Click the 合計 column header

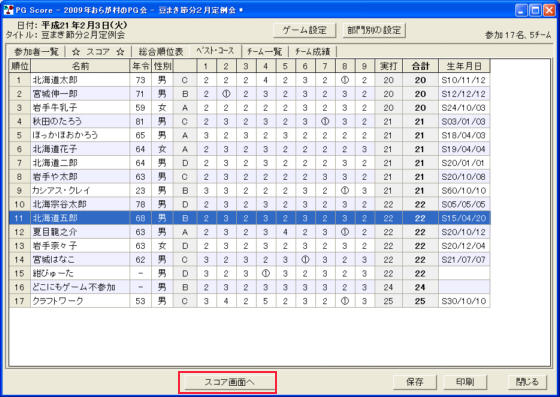pos(420,66)
